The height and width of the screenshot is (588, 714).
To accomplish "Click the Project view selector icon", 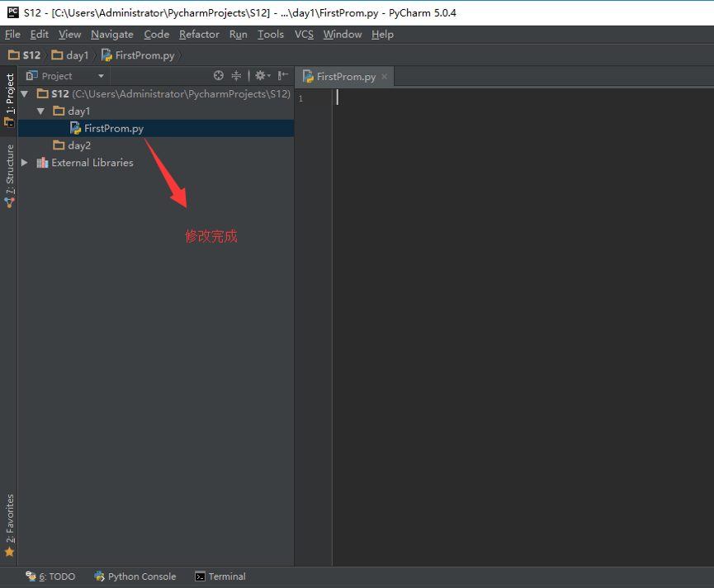I will [x=31, y=76].
